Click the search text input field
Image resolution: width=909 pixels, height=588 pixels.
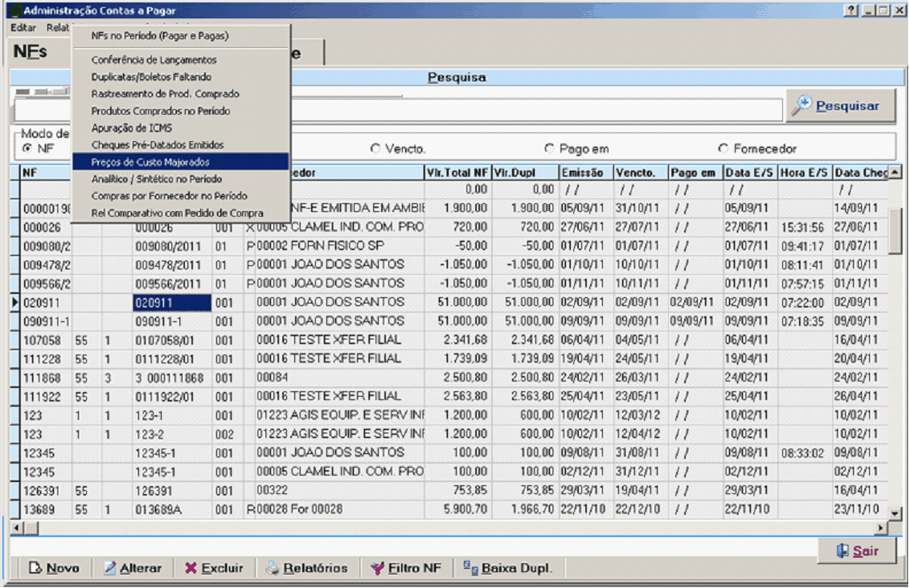(534, 110)
